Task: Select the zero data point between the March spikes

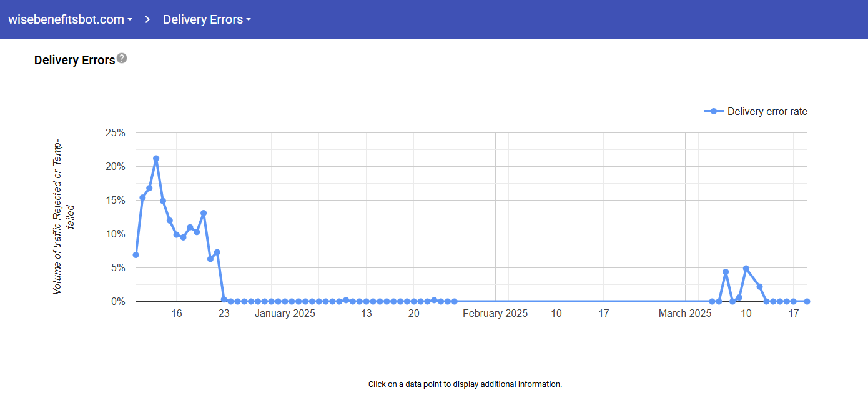Action: click(x=732, y=301)
